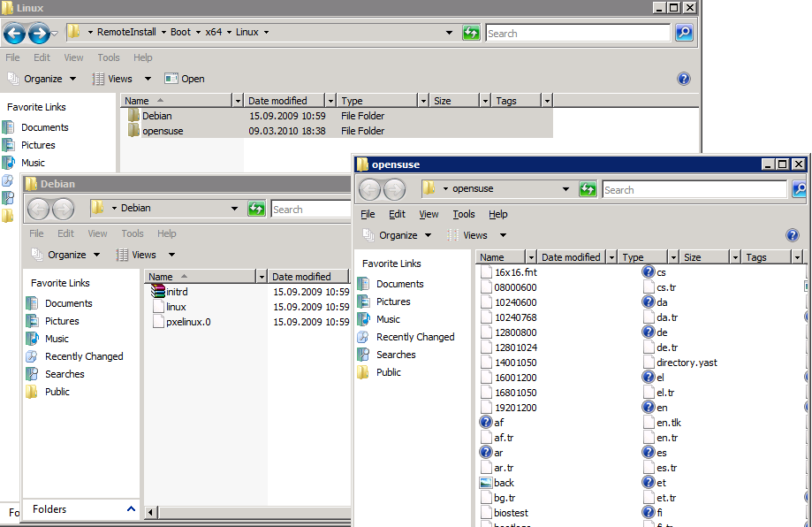Click the Help icon in Linux window
The image size is (812, 527).
[x=684, y=79]
